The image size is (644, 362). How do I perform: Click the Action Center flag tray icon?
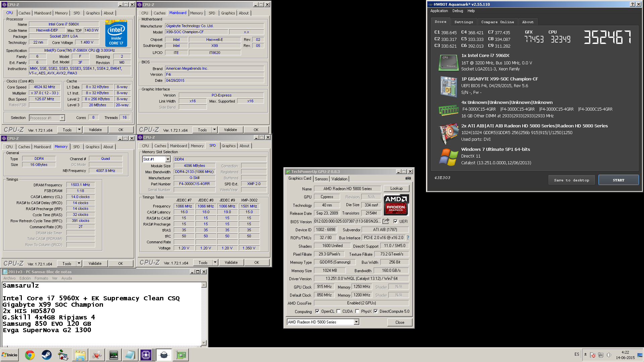[593, 355]
